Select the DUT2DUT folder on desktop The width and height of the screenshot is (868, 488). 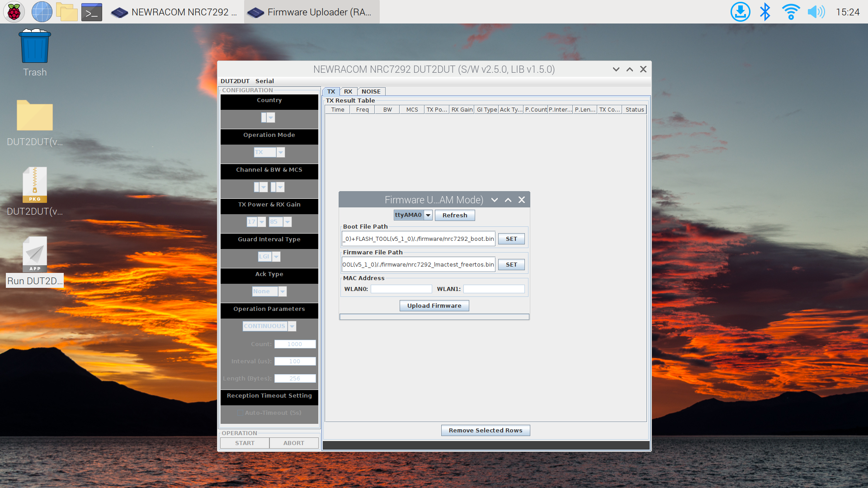point(35,123)
